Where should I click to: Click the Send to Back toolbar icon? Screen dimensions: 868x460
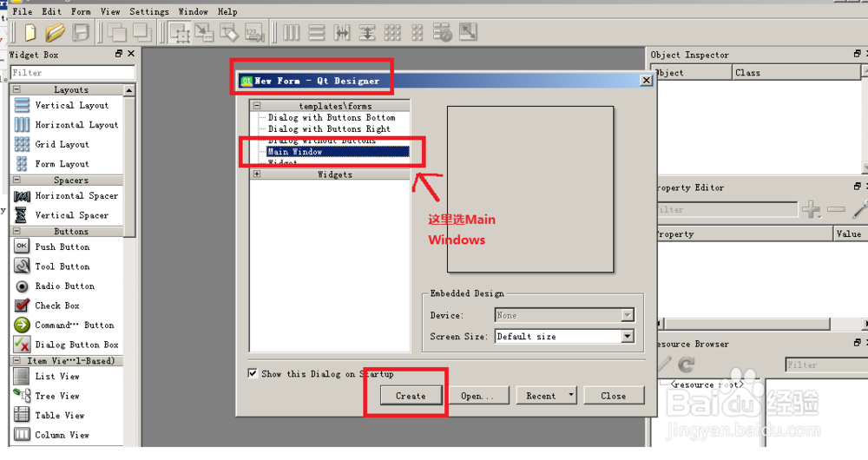click(x=117, y=33)
